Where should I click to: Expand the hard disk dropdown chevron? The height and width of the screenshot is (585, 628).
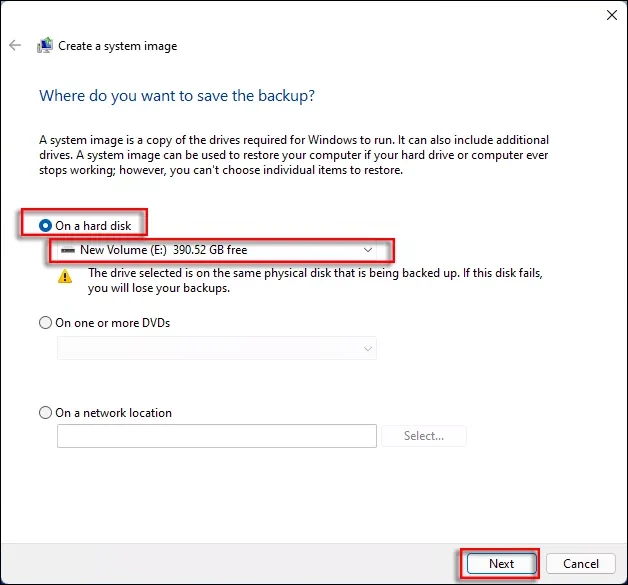(368, 250)
